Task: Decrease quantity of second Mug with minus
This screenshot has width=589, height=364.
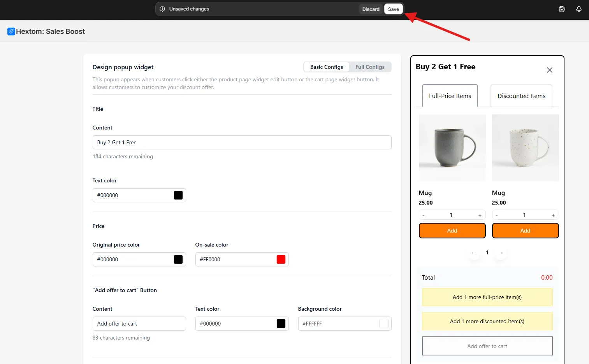Action: tap(497, 215)
